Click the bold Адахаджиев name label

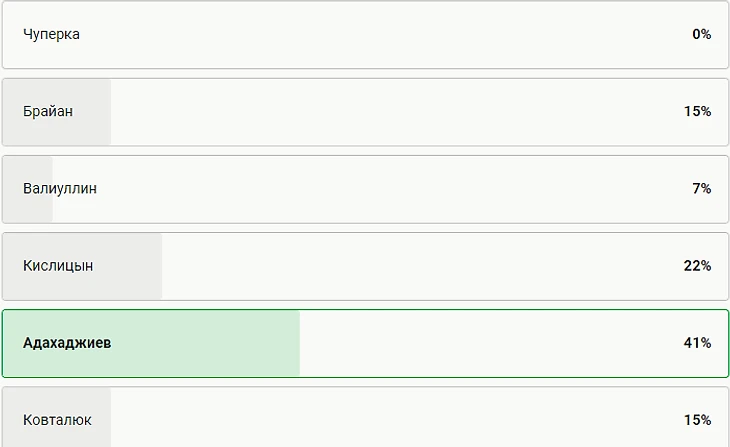67,343
